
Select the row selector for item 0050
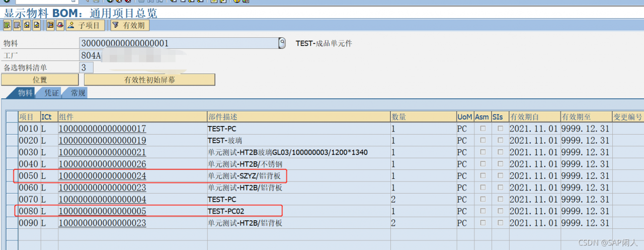click(12, 176)
